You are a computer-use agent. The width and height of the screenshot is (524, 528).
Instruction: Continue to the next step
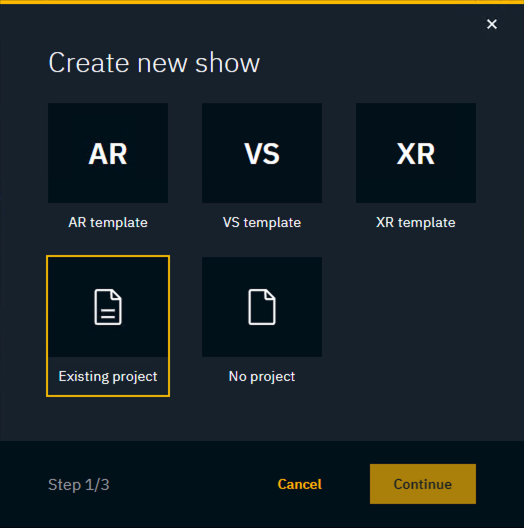(423, 484)
